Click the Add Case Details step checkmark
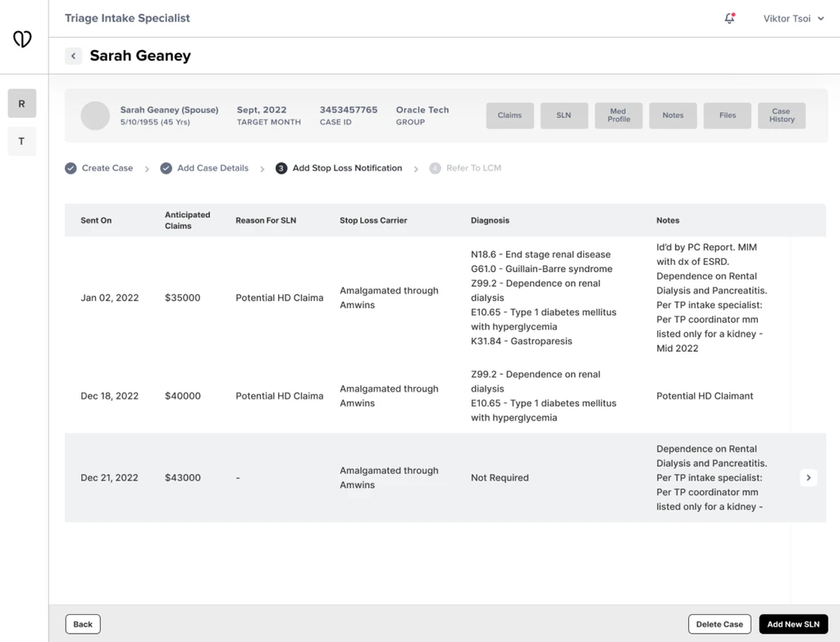This screenshot has width=840, height=642. click(166, 168)
